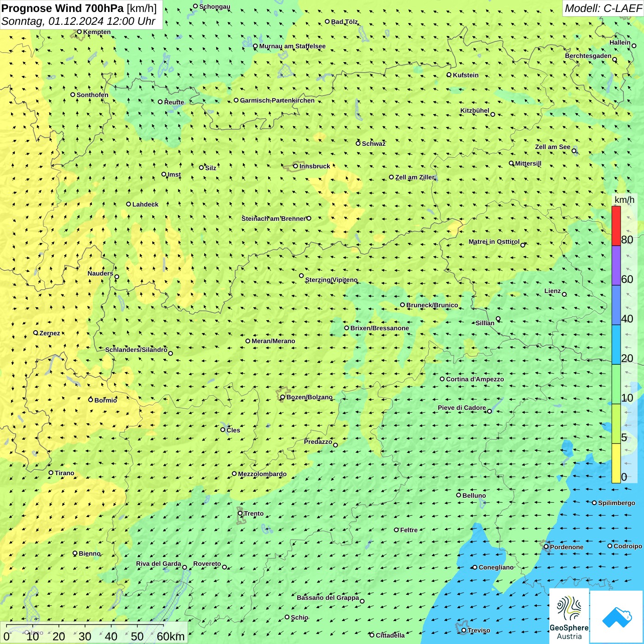Click the Innsbruck city marker
The width and height of the screenshot is (644, 644).
(296, 166)
